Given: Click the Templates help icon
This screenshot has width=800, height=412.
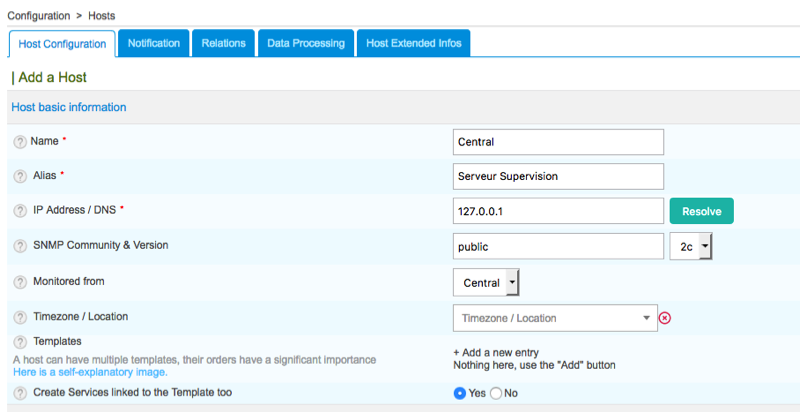Looking at the screenshot, I should point(20,342).
